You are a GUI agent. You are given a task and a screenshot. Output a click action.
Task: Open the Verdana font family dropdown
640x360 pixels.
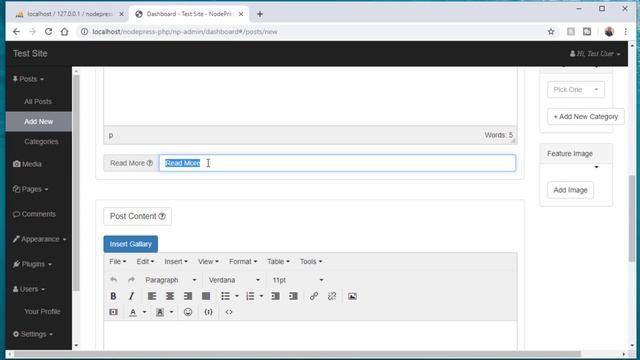234,280
